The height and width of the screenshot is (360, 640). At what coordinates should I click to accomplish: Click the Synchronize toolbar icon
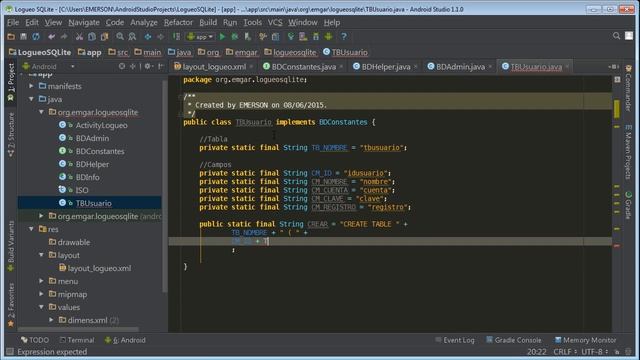click(36, 37)
